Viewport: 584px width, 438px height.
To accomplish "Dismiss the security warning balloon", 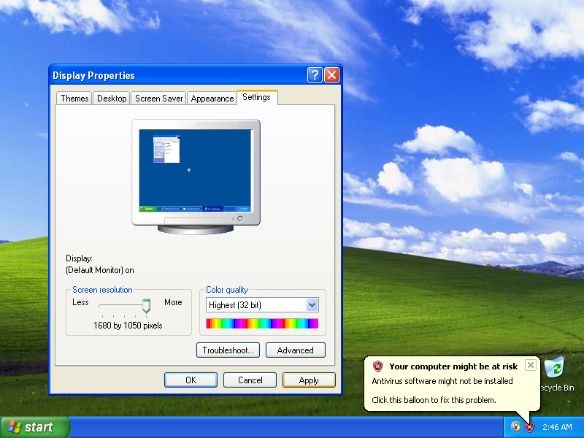I will [x=530, y=365].
